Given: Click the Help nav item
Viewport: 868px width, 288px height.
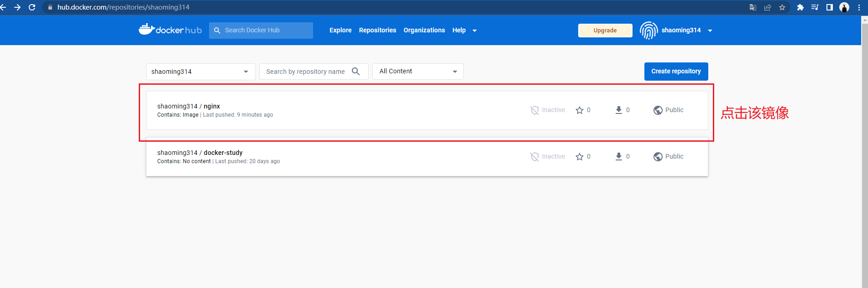Looking at the screenshot, I should (x=459, y=30).
